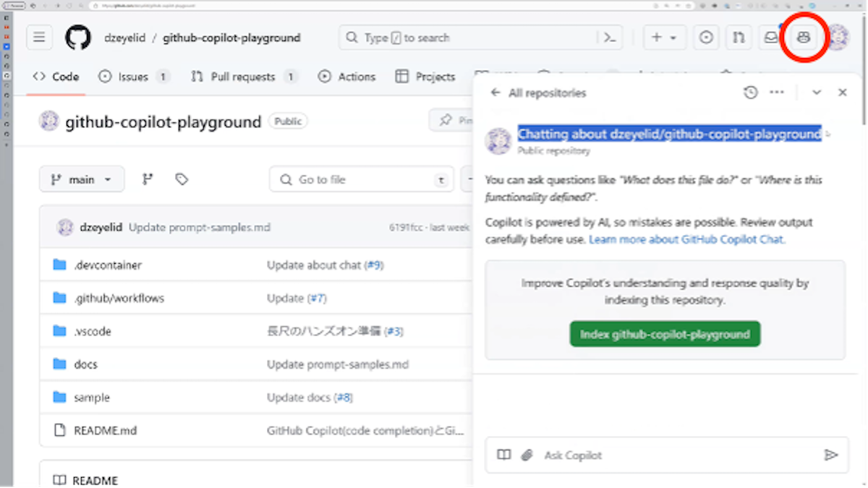Screen dimensions: 868x488
Task: Open the docs folder
Action: [x=85, y=364]
